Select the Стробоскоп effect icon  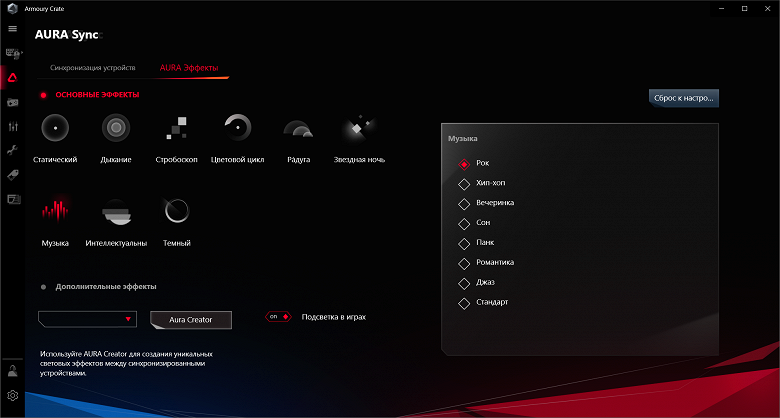176,128
